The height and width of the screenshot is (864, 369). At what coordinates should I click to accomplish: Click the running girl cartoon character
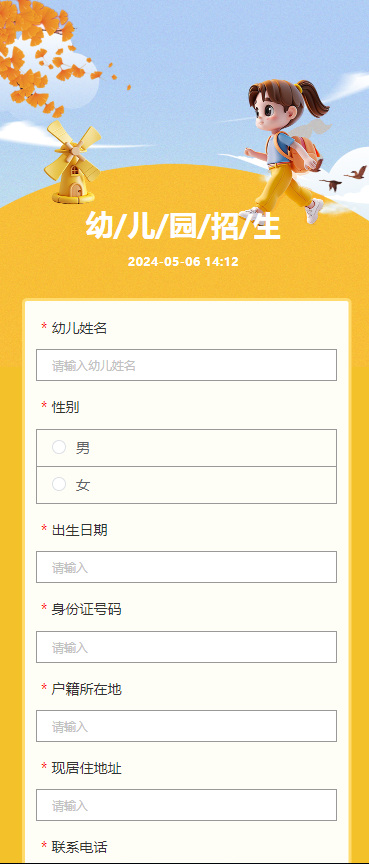pyautogui.click(x=285, y=150)
